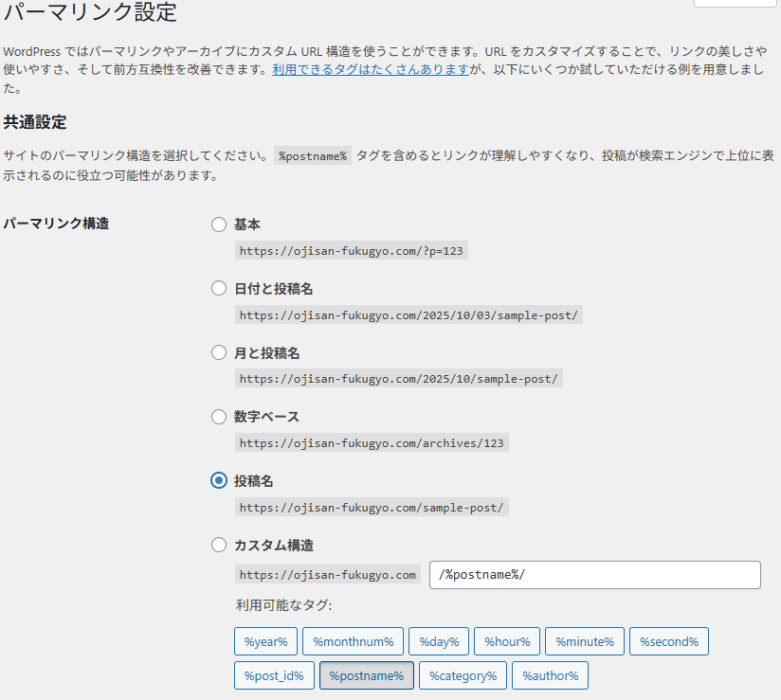Select the 月と投稿名 radio button

[219, 353]
